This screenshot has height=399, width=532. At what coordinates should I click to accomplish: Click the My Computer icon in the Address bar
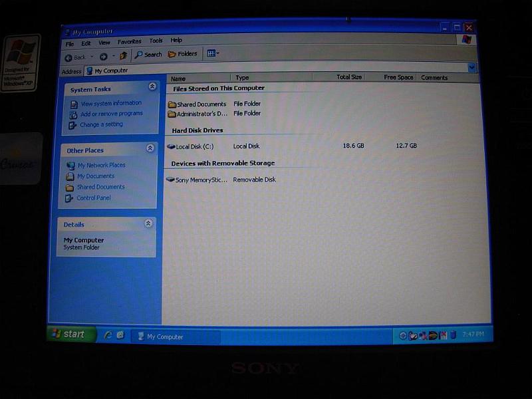[x=89, y=71]
